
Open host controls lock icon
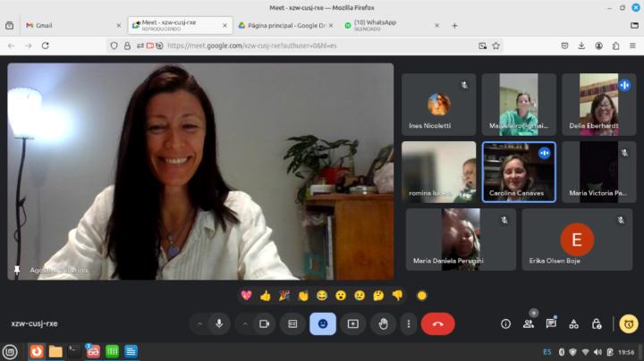[x=597, y=323]
